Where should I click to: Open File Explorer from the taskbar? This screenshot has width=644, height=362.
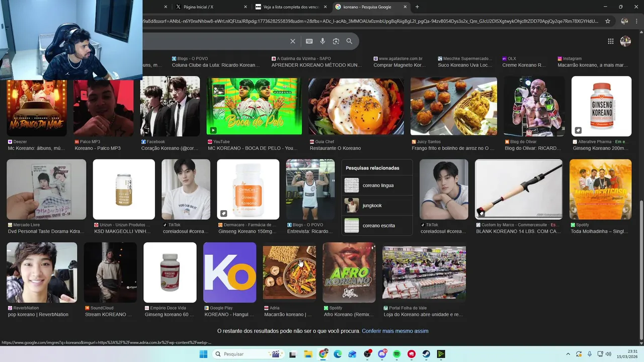[x=308, y=354]
